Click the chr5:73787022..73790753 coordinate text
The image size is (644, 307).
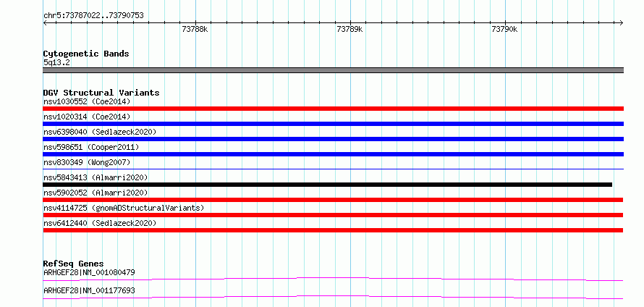click(x=93, y=16)
